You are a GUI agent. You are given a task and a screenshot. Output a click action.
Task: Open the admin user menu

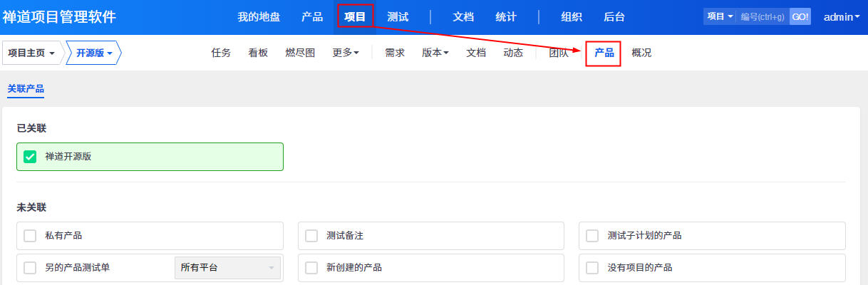click(x=842, y=17)
